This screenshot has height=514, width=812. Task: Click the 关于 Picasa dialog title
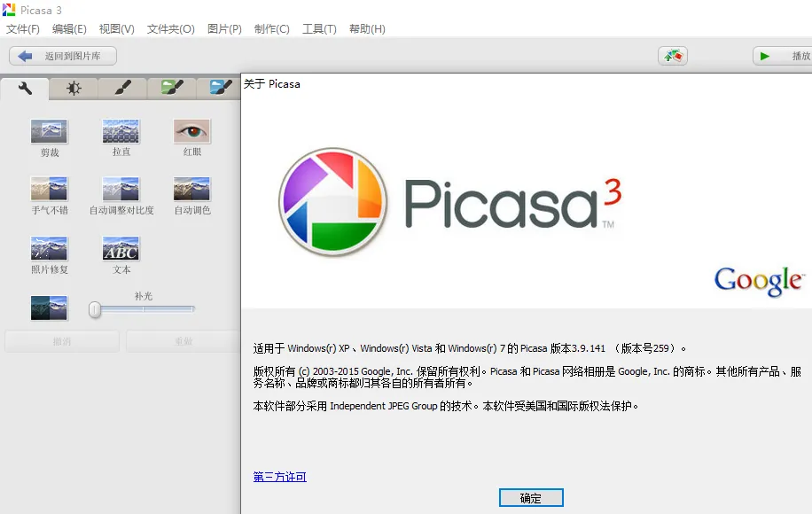(272, 84)
